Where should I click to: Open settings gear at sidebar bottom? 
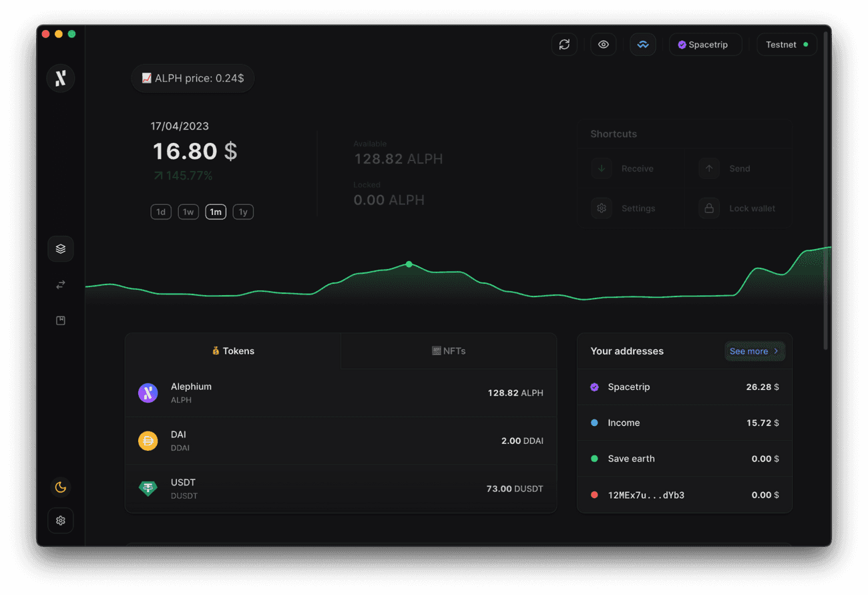click(x=61, y=521)
